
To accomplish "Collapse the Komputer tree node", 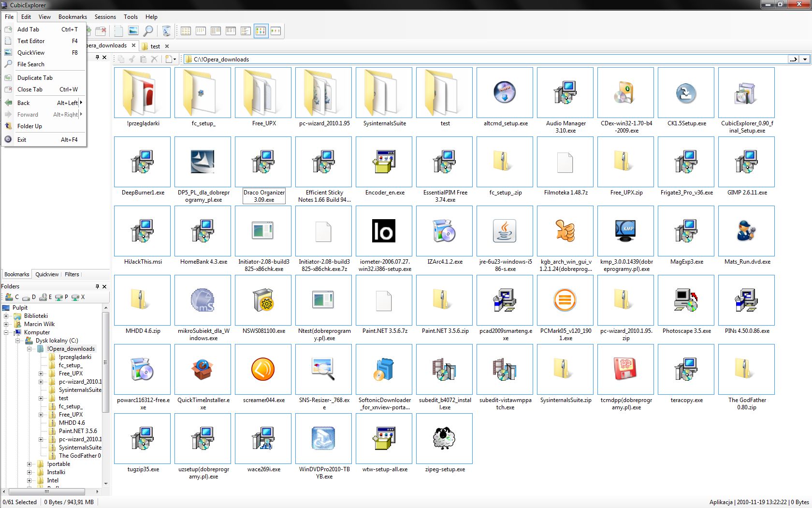I will click(x=6, y=332).
